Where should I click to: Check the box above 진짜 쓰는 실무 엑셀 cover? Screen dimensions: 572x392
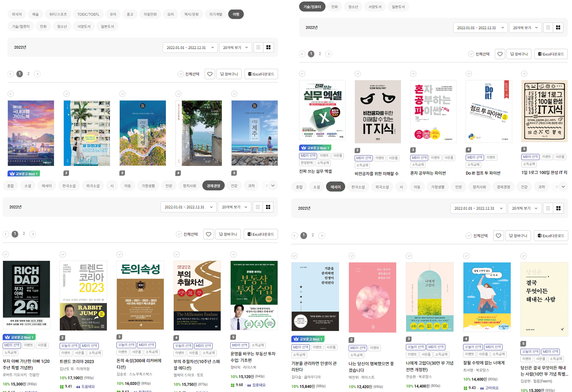[x=302, y=73]
